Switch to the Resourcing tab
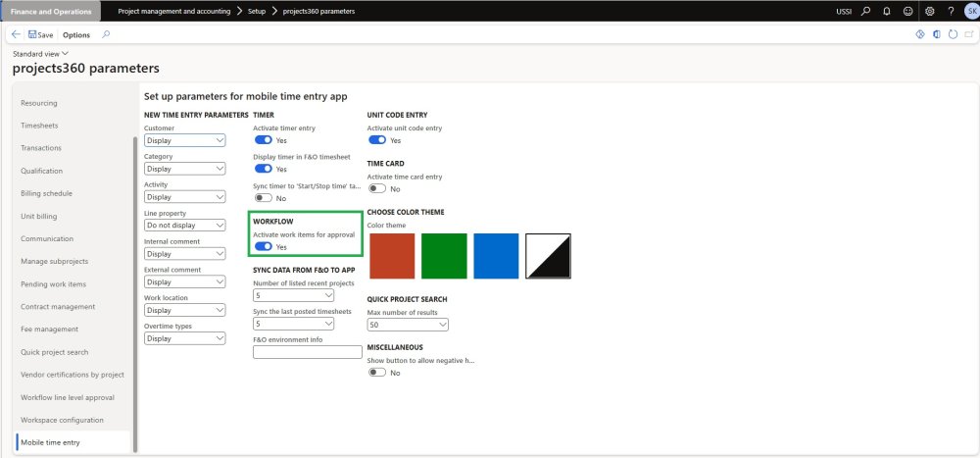This screenshot has height=458, width=980. pos(39,103)
